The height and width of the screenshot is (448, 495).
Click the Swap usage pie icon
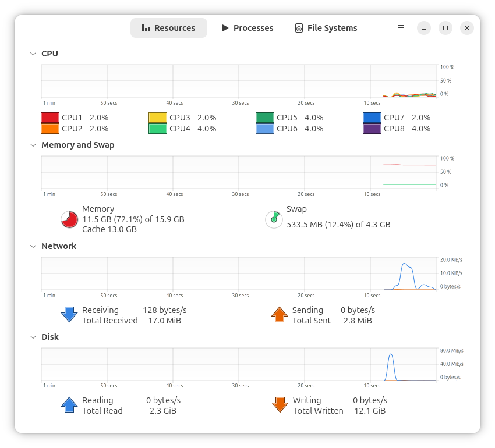(274, 219)
